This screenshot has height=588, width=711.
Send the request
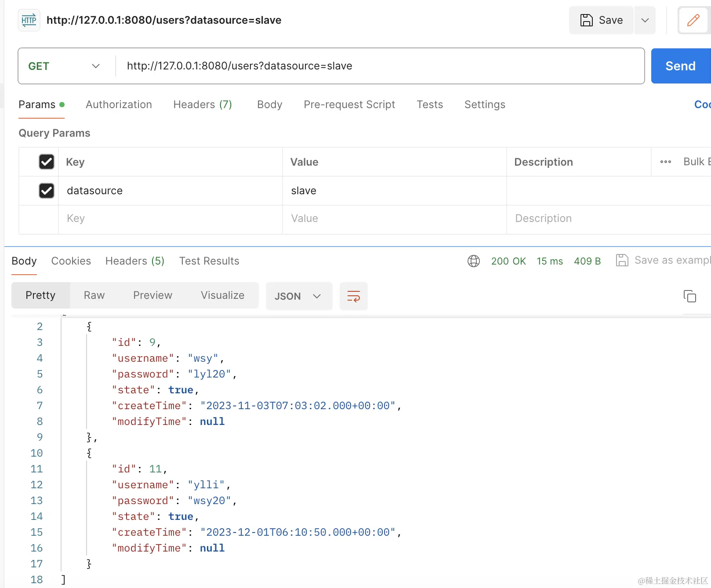point(680,66)
